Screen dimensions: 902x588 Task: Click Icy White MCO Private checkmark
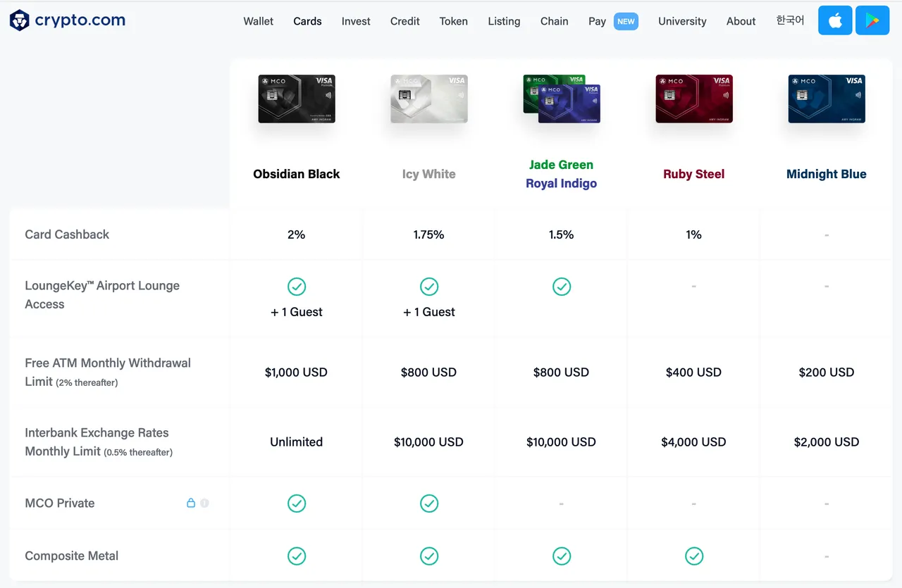pyautogui.click(x=429, y=503)
